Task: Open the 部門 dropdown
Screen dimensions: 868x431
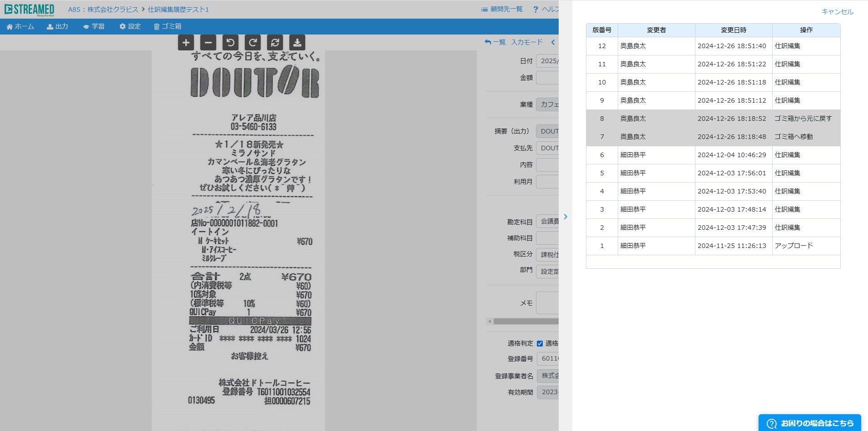Action: point(547,272)
